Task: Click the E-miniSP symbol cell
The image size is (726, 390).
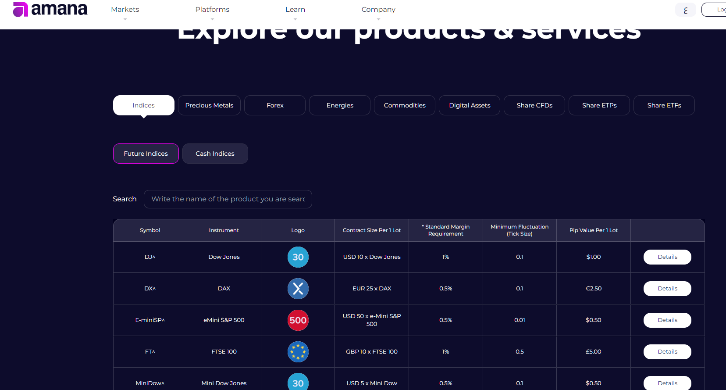Action: [150, 320]
